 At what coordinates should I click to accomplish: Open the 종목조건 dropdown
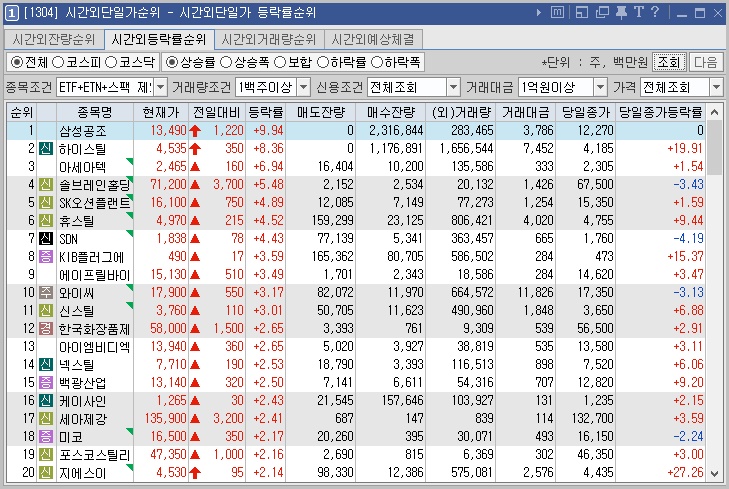(161, 87)
